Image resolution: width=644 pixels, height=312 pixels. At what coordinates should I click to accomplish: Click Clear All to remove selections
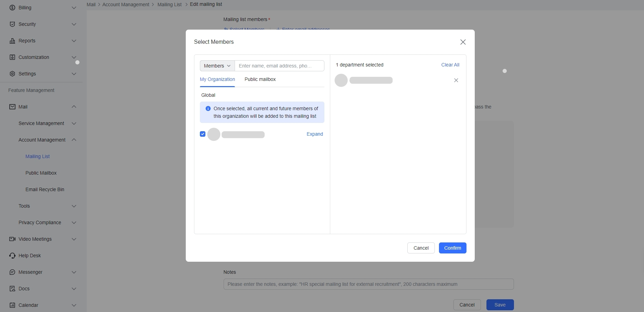[450, 65]
